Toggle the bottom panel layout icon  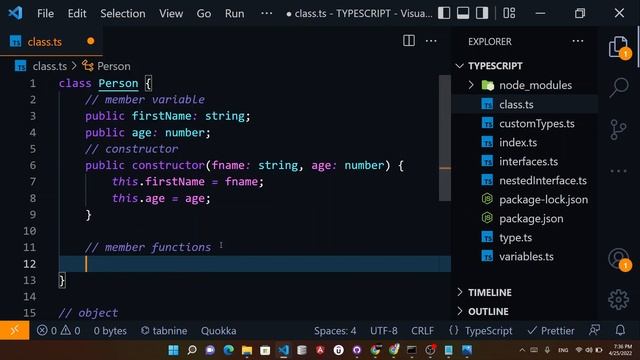pyautogui.click(x=463, y=13)
